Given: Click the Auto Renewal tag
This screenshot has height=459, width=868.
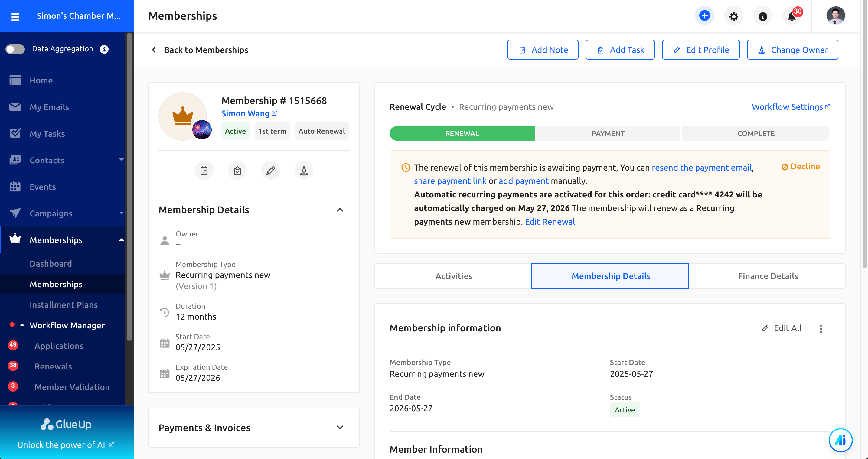Looking at the screenshot, I should (321, 131).
